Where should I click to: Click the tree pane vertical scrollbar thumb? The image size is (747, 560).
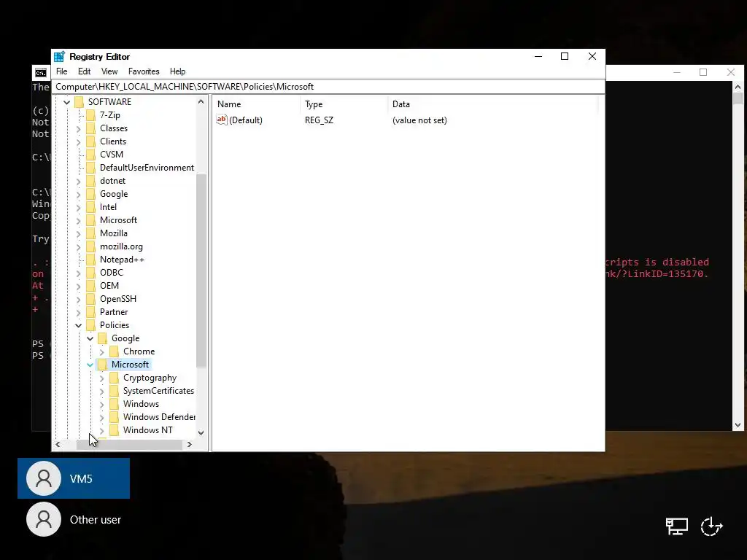click(201, 271)
